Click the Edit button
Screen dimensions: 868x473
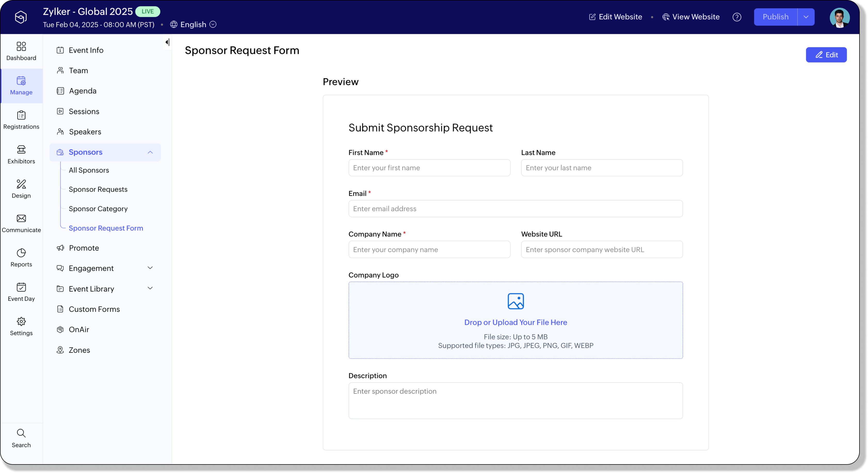826,55
